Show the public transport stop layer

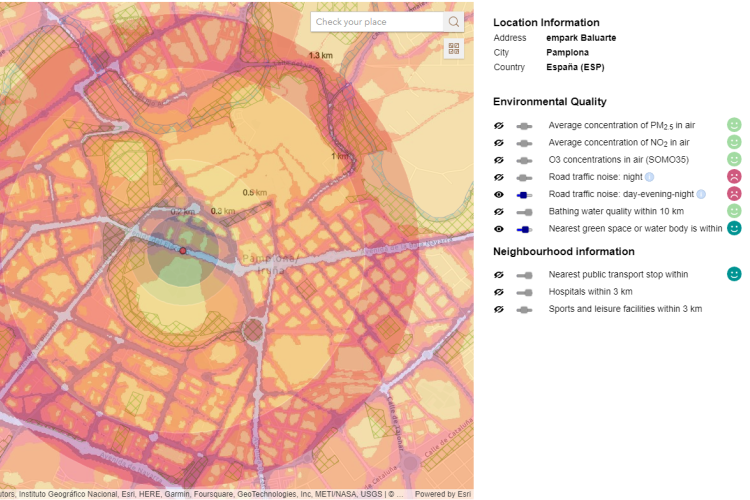click(498, 275)
